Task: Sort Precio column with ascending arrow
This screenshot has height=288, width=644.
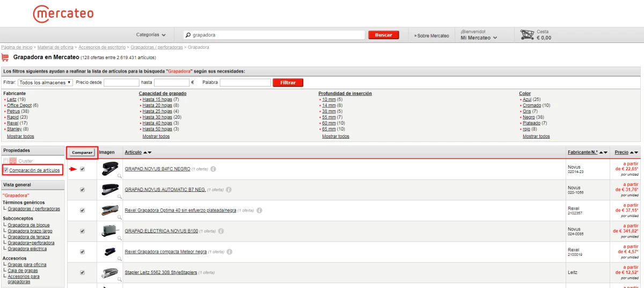Action: [x=631, y=153]
